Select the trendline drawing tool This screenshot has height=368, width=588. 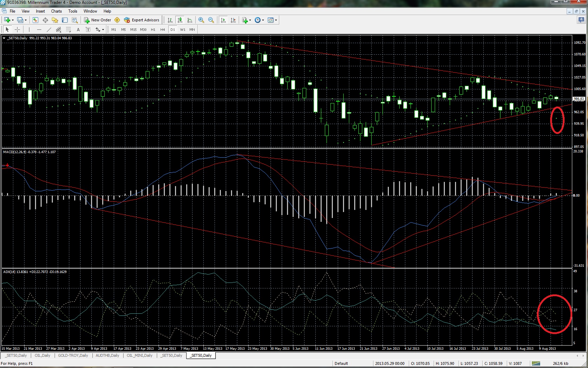[49, 30]
